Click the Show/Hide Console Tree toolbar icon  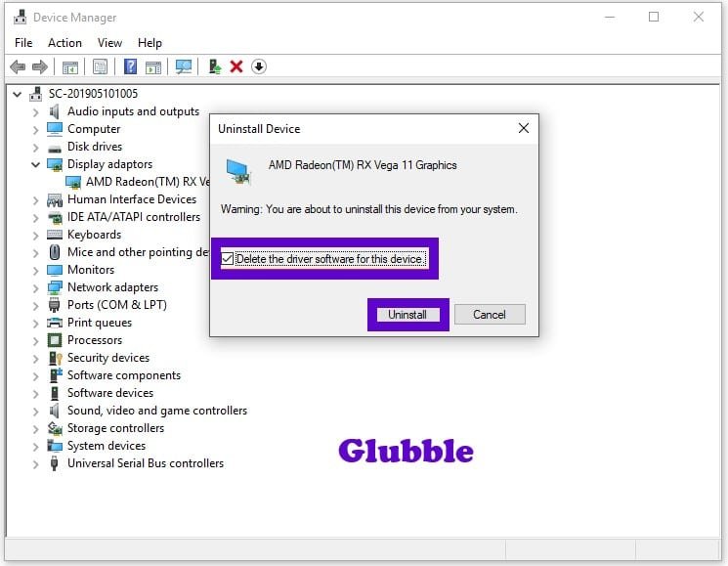[70, 67]
